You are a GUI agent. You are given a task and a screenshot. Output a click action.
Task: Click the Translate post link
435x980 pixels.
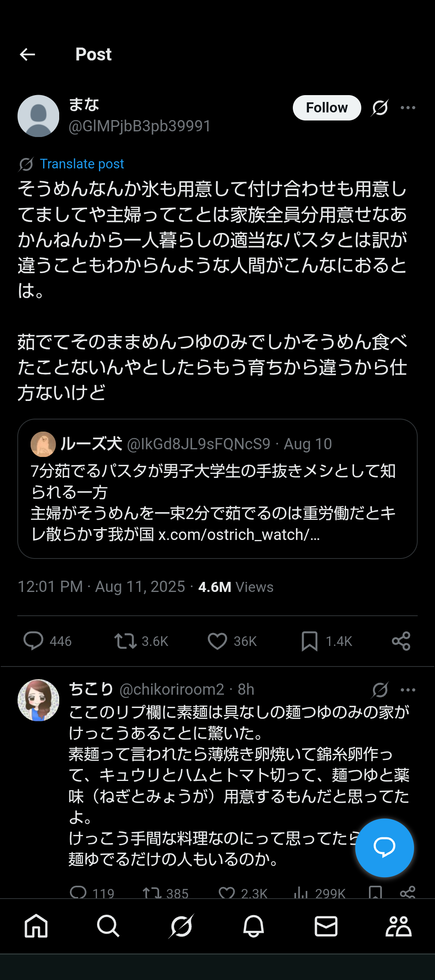(82, 164)
